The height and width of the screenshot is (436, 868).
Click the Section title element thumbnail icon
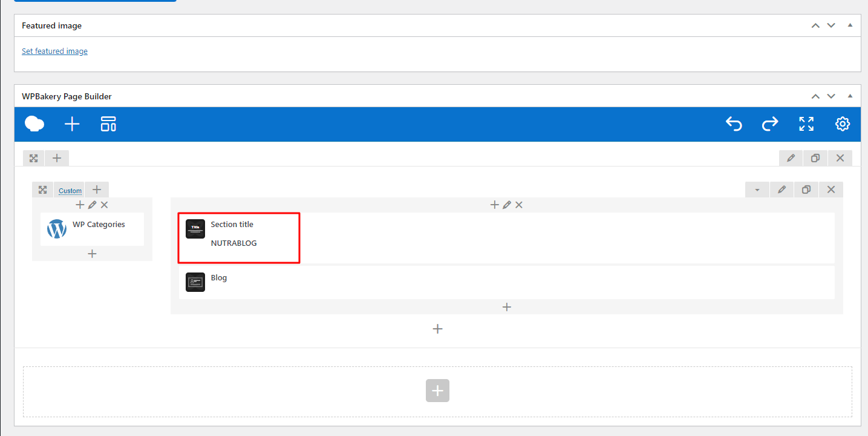(x=195, y=229)
